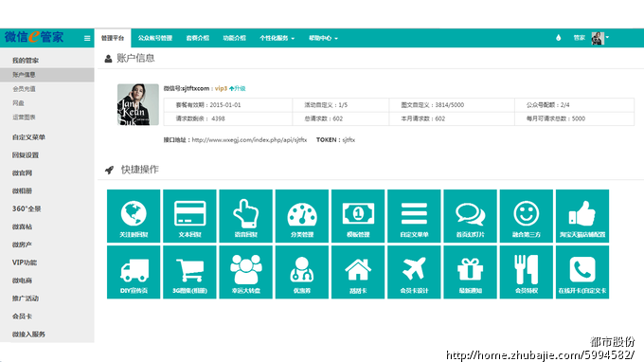Open 功能介绍 in top navigation
644x362 pixels.
pos(234,38)
